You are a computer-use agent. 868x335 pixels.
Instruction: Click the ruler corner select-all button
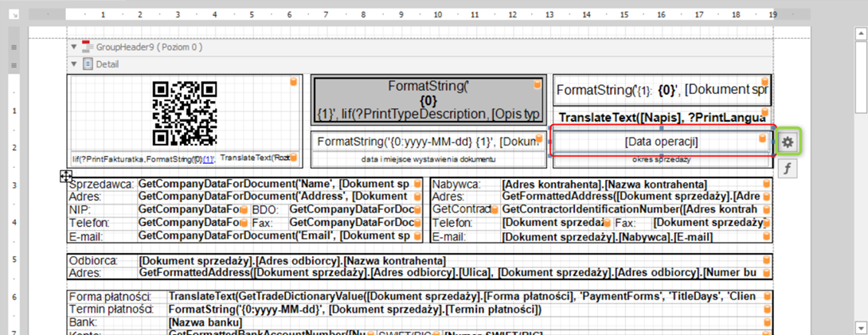point(14,14)
